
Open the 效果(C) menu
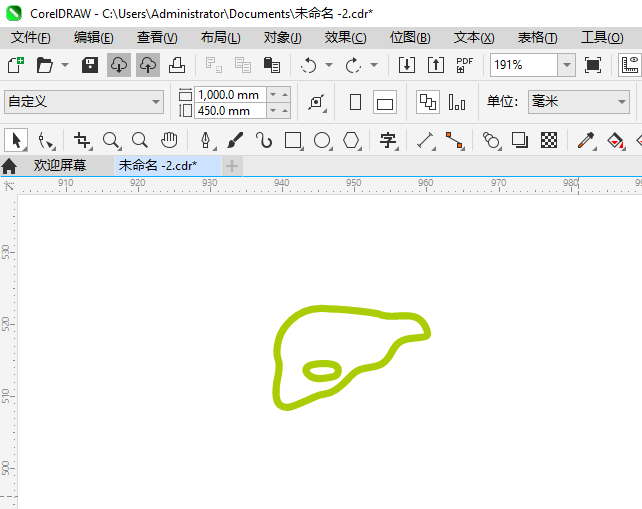346,38
